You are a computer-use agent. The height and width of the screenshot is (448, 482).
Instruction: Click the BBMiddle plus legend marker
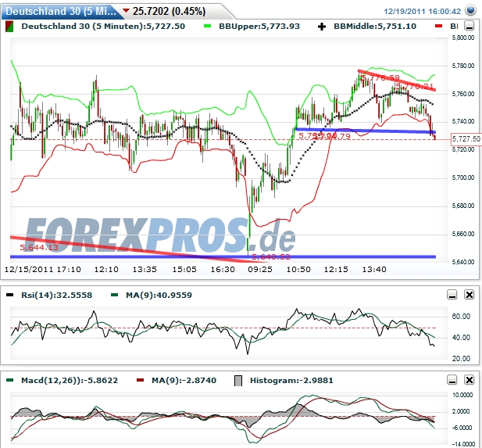(322, 27)
